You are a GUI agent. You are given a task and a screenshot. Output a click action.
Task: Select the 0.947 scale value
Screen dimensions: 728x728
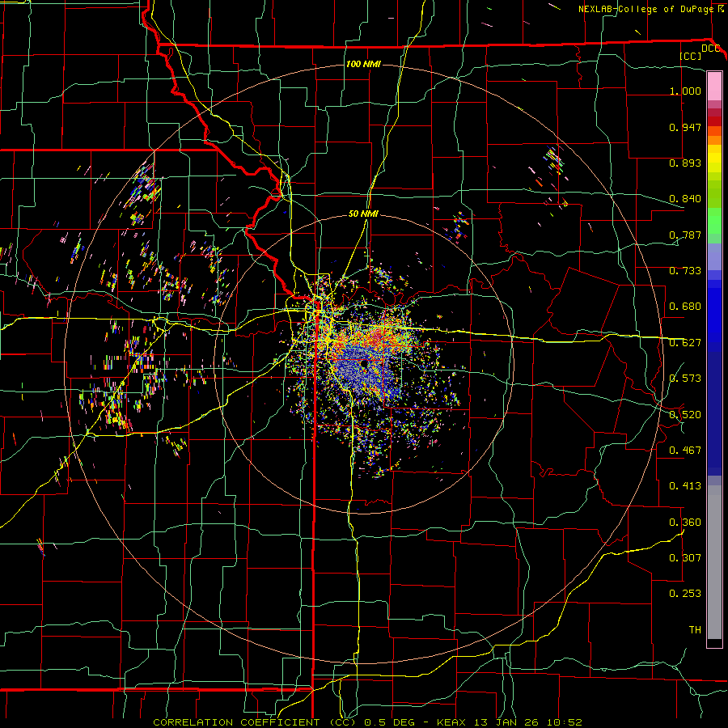point(685,127)
